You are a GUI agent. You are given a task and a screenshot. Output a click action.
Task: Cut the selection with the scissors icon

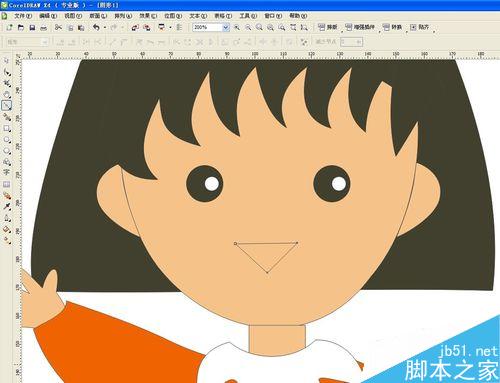coord(58,27)
